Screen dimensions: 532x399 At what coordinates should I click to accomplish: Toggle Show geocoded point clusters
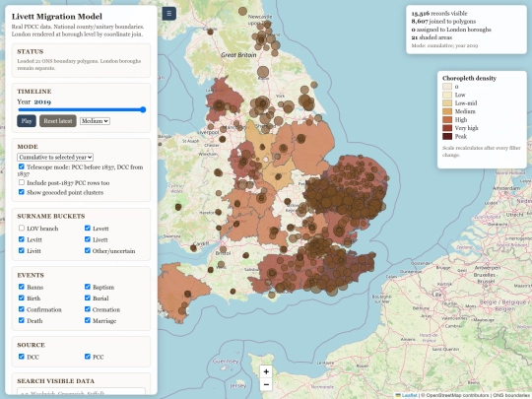(22, 192)
